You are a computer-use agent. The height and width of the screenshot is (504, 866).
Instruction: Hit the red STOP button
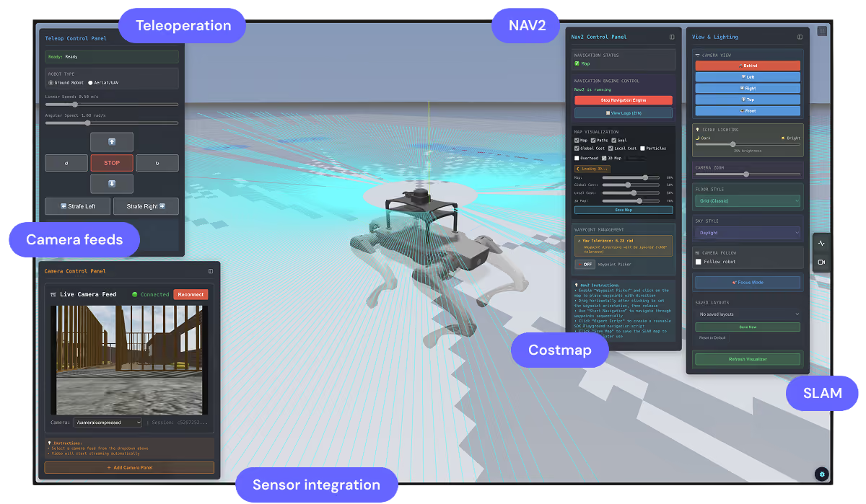pyautogui.click(x=112, y=163)
